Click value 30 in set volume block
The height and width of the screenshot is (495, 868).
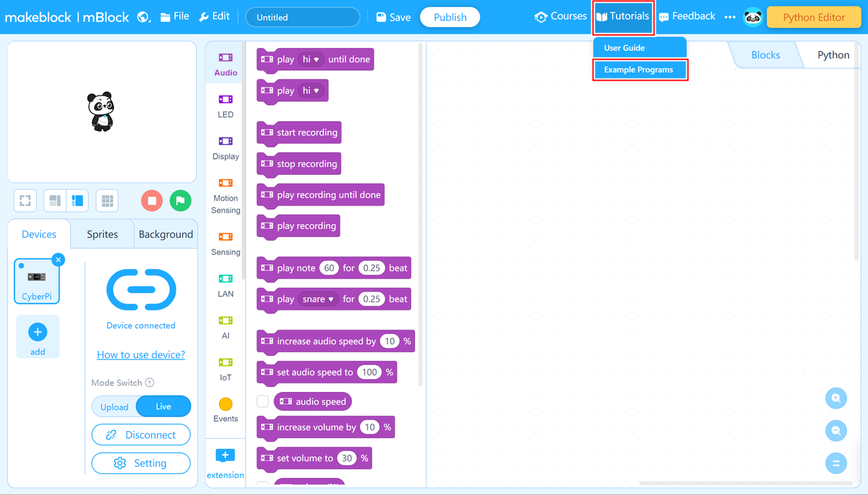(347, 458)
